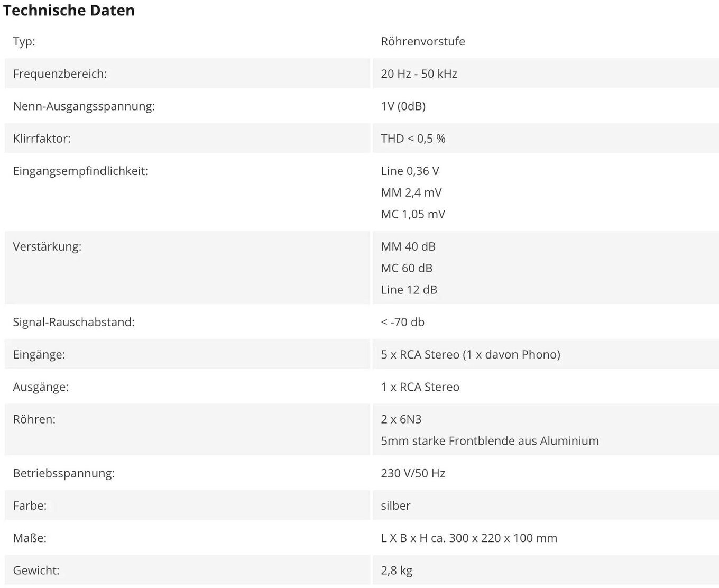Click the 2 x 6N3 tubes value
The height and width of the screenshot is (588, 719).
coord(401,419)
